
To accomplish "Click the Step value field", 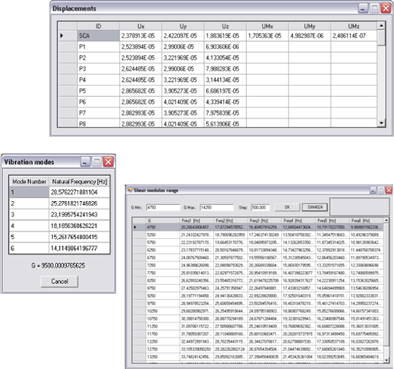I will click(x=260, y=207).
